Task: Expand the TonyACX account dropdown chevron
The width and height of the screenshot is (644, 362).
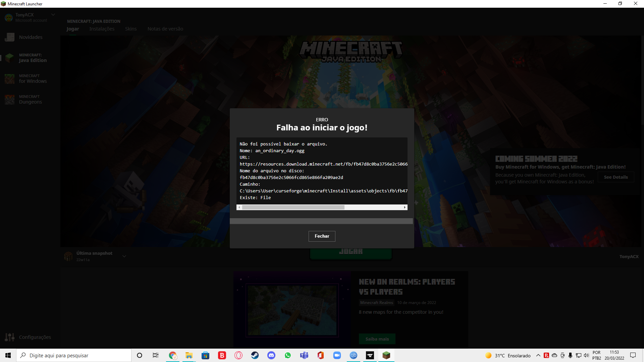Action: [53, 15]
